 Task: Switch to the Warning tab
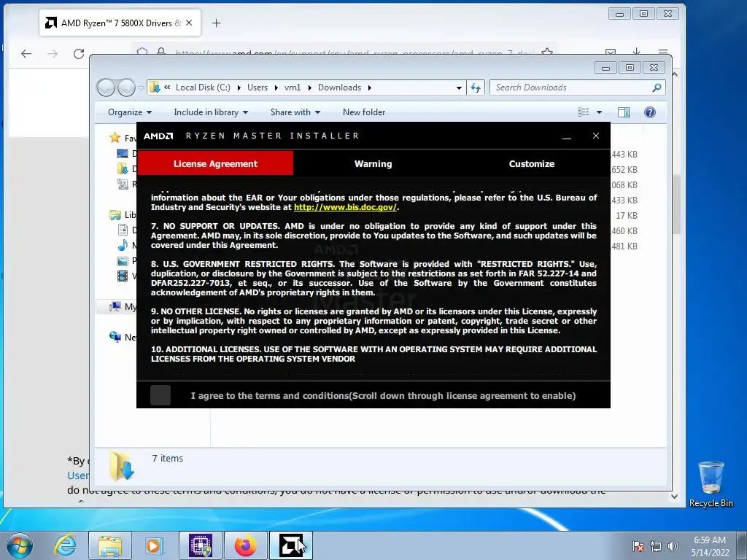373,164
